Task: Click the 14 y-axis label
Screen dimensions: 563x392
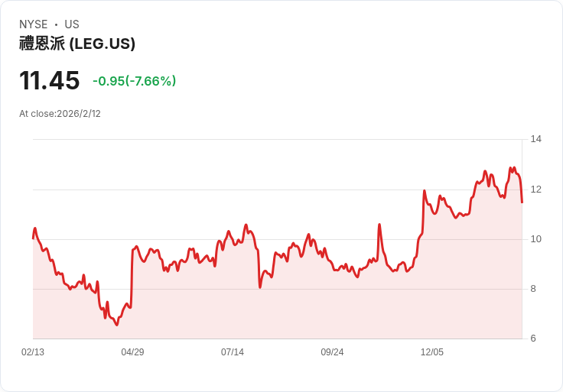Action: [x=535, y=139]
